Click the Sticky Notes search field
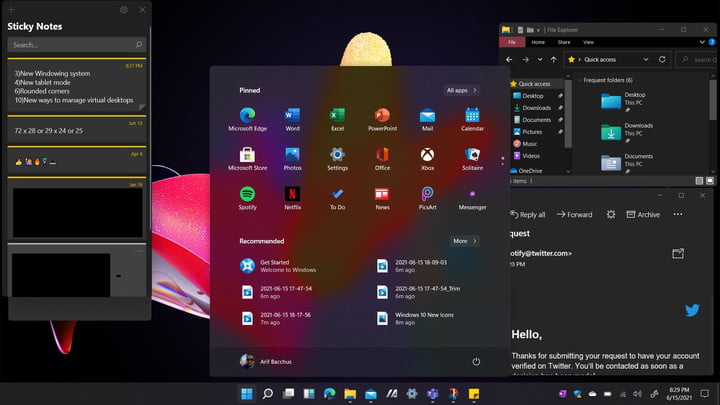The width and height of the screenshot is (720, 405). [x=70, y=45]
